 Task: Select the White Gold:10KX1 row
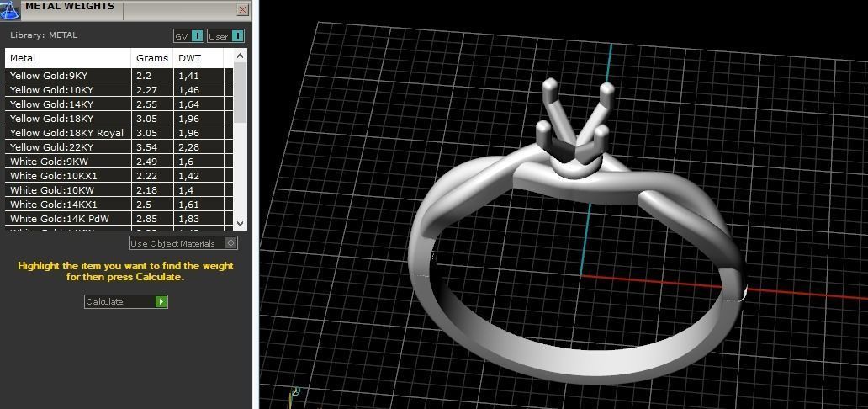click(x=119, y=176)
